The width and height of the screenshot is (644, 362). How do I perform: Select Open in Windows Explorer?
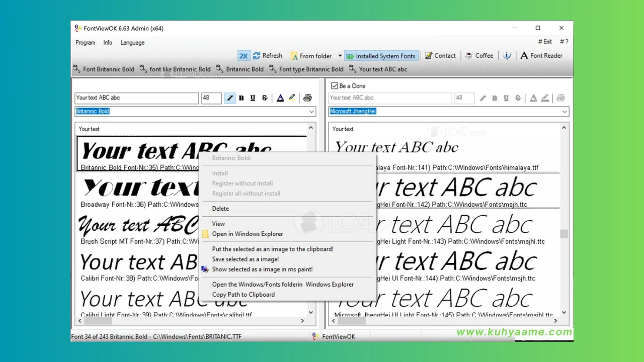click(288, 234)
